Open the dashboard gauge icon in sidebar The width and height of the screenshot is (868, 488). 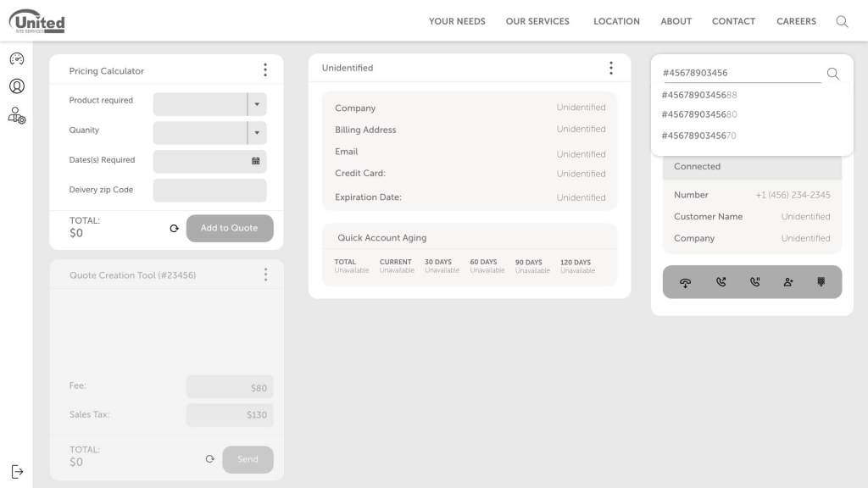click(x=16, y=58)
